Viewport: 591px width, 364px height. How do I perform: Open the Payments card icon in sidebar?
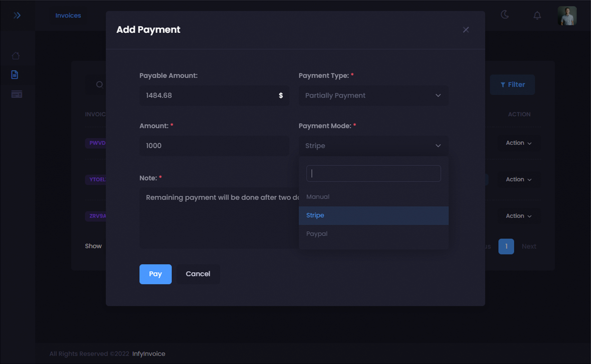[x=16, y=94]
